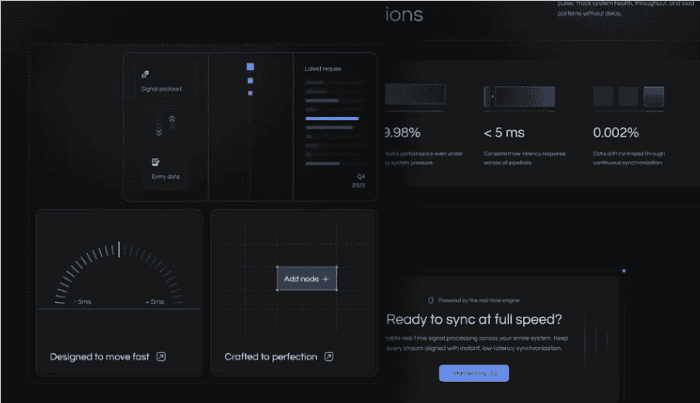The image size is (700, 403).
Task: Click the < 5 ms latency stat
Action: tap(504, 133)
